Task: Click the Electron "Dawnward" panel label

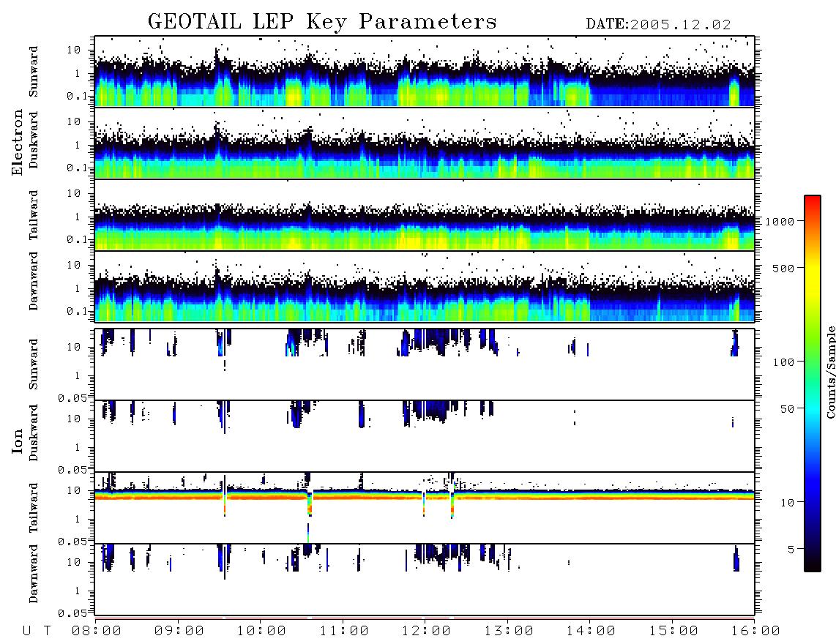Action: tap(33, 281)
